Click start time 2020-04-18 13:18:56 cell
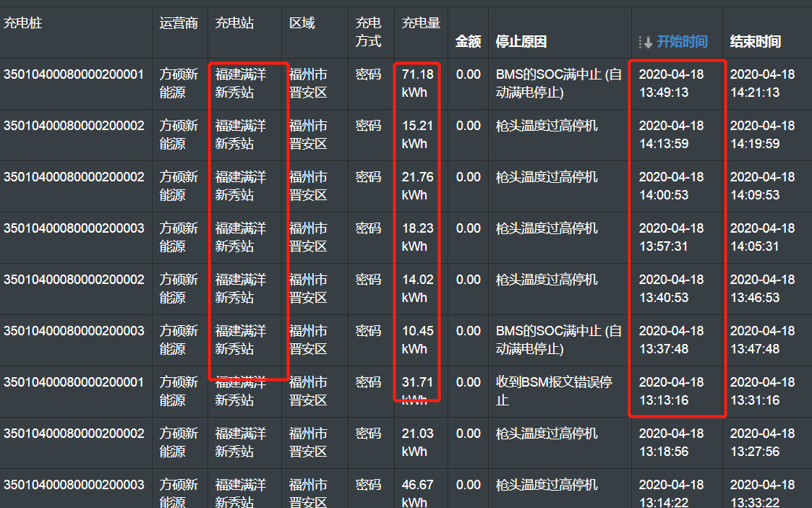The height and width of the screenshot is (508, 812). click(670, 442)
